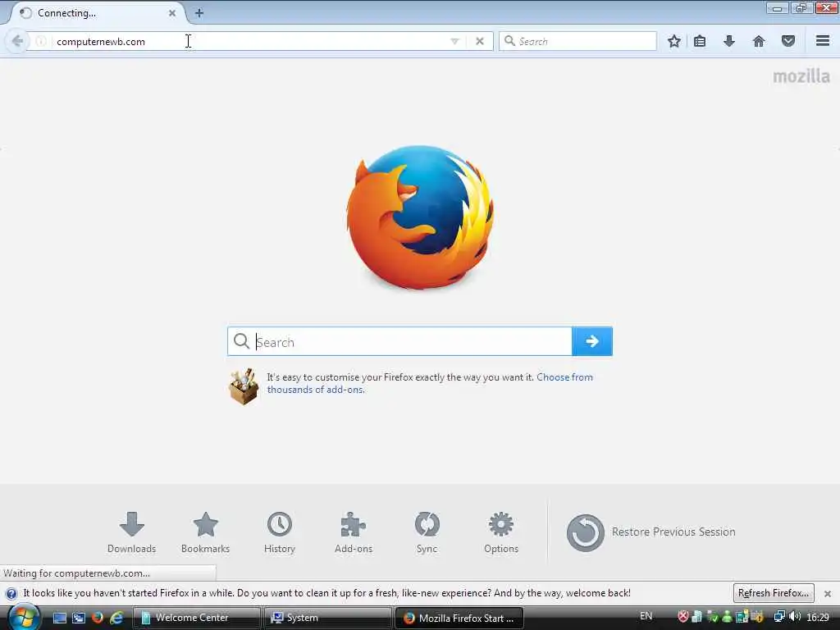Click the add-ons toolbox icon
This screenshot has width=840, height=630.
point(244,386)
